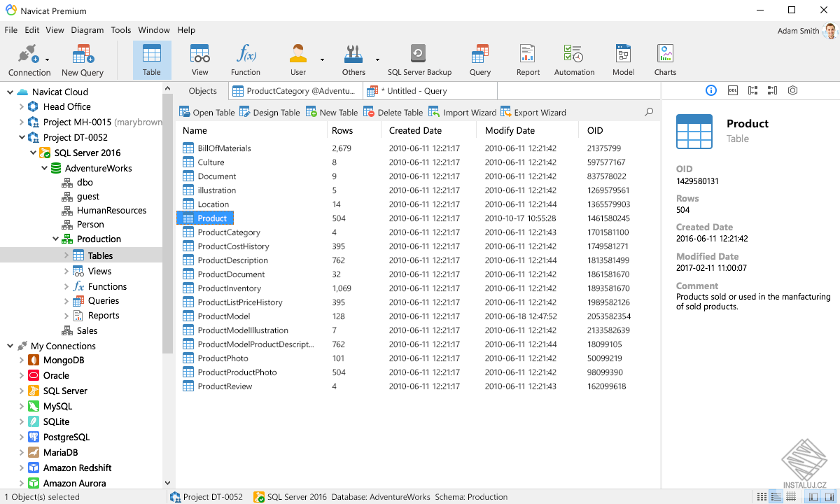Expand the Views tree node
The image size is (840, 504).
66,271
